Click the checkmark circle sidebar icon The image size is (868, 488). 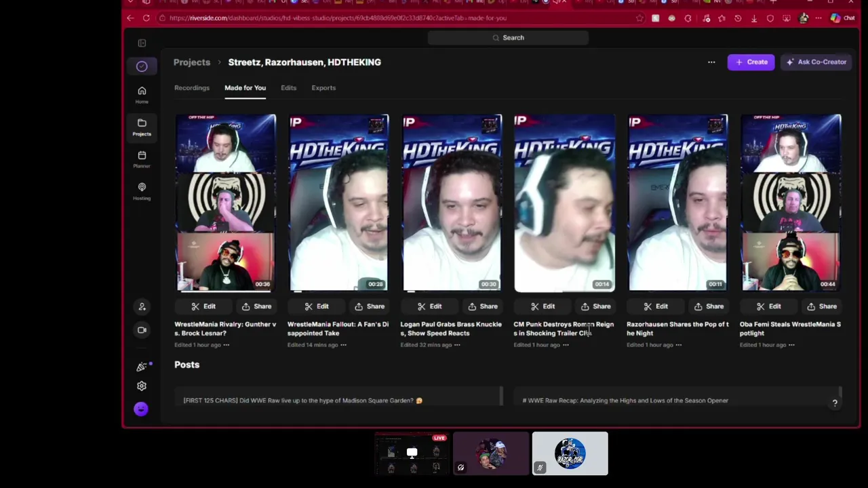click(142, 66)
